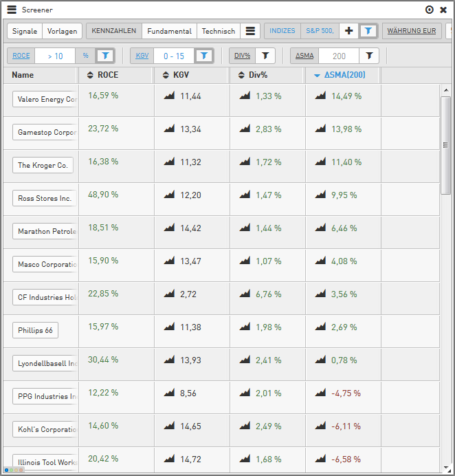
Task: Click the DIV% filter link
Action: point(243,56)
